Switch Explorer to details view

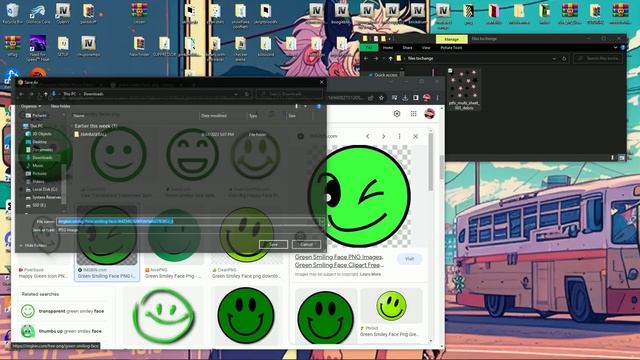click(x=613, y=158)
